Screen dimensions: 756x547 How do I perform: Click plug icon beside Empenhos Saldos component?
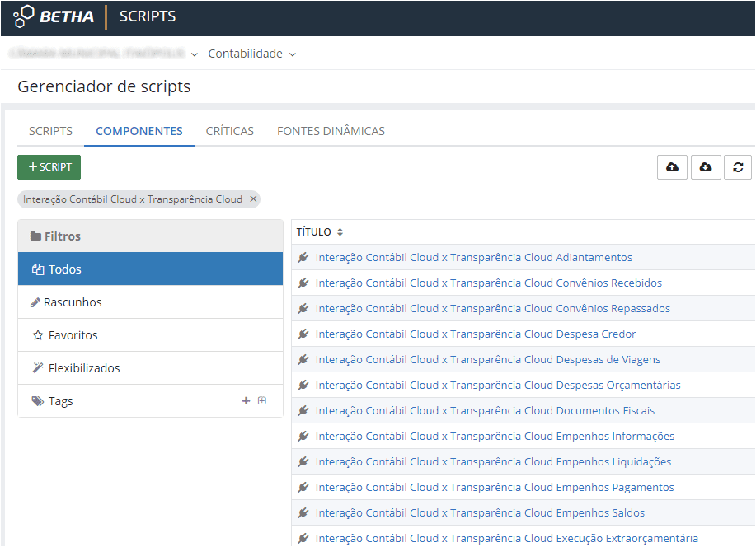pos(303,513)
